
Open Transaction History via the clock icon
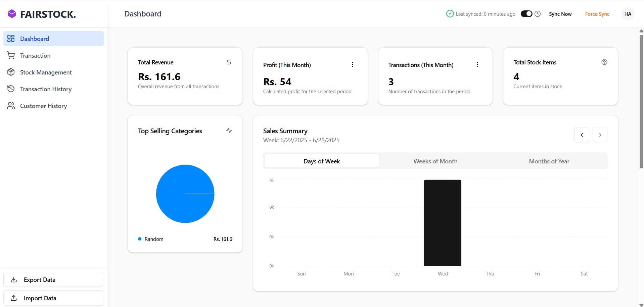[11, 89]
